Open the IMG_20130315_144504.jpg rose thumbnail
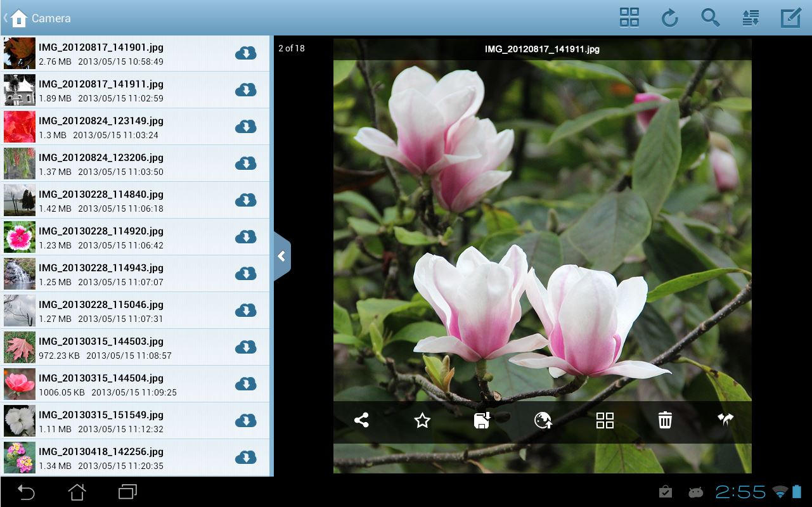 [19, 384]
